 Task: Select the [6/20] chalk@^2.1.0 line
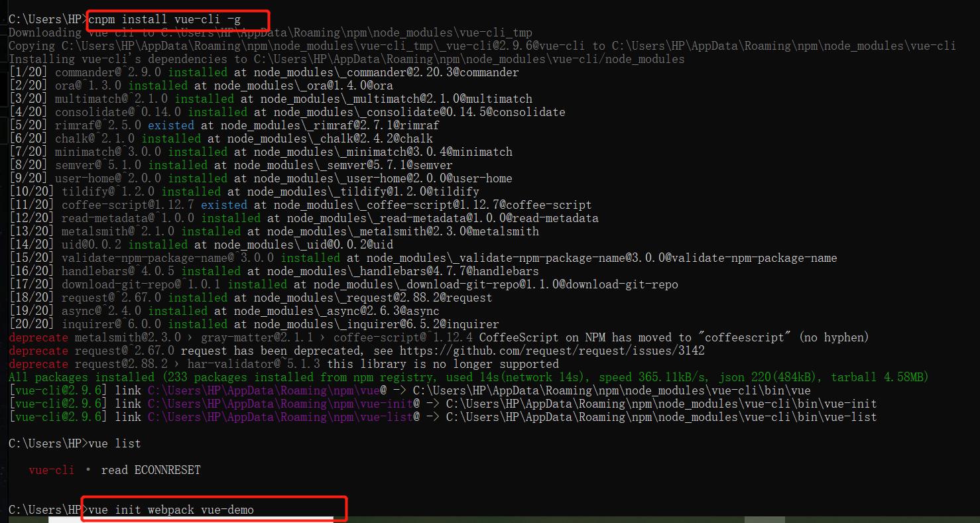click(x=221, y=139)
